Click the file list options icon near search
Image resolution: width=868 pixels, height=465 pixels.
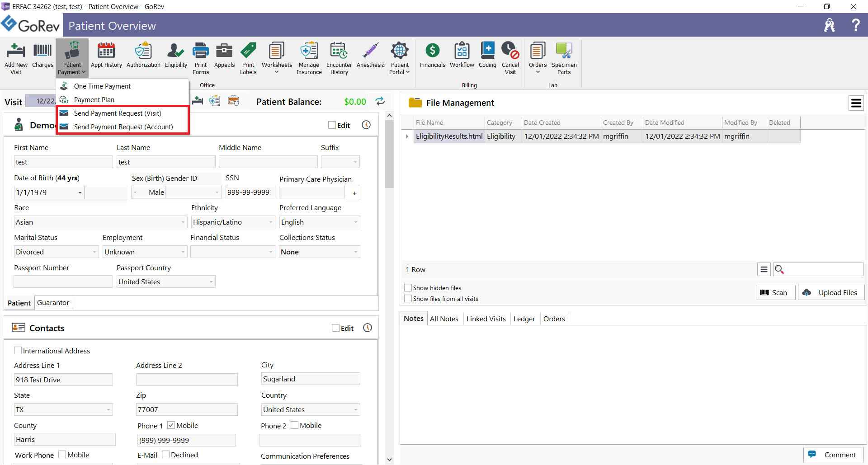pyautogui.click(x=764, y=269)
